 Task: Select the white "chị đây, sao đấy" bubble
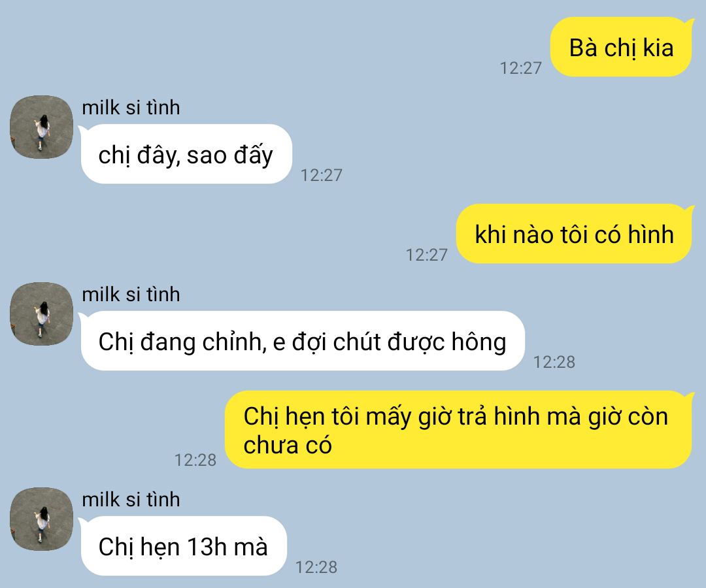click(x=186, y=154)
